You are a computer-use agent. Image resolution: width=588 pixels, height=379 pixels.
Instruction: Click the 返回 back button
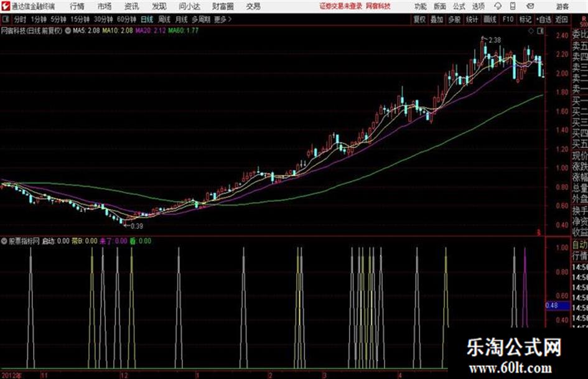click(562, 19)
